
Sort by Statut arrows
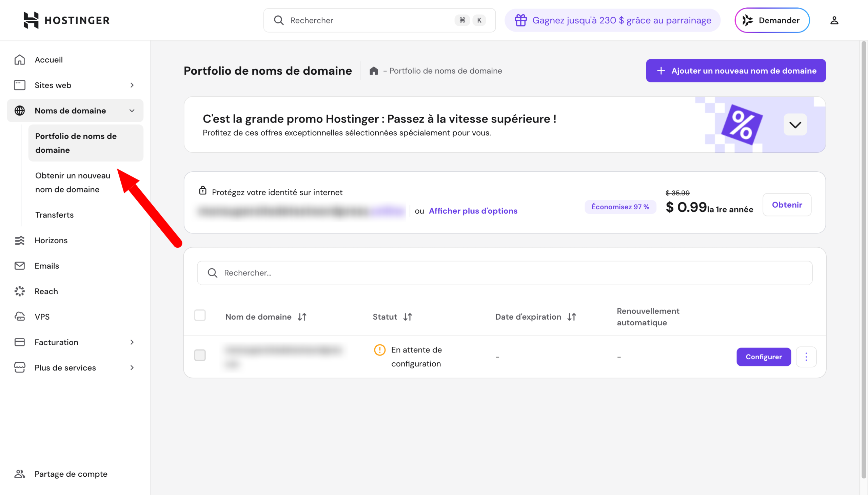click(x=408, y=317)
